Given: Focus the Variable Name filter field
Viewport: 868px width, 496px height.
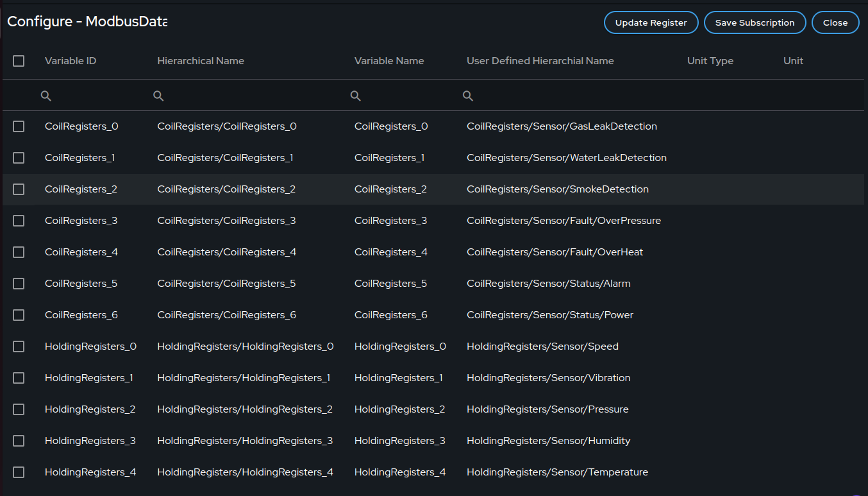Looking at the screenshot, I should click(401, 96).
